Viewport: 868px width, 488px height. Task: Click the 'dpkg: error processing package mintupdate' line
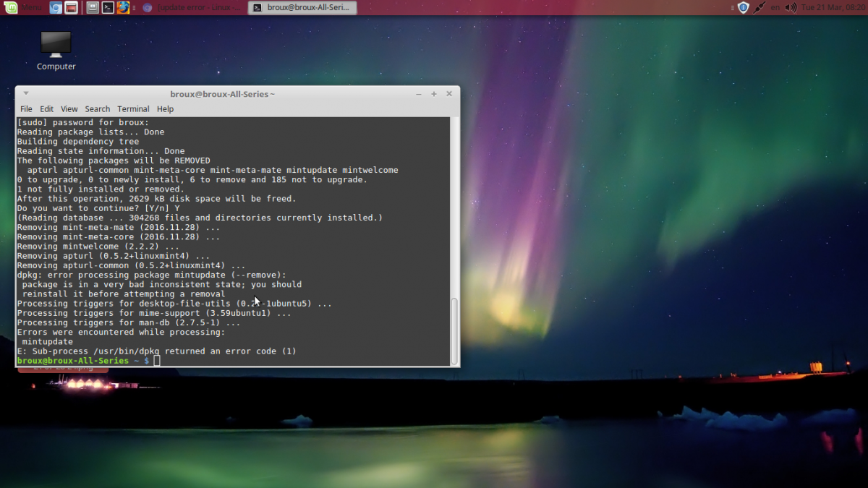(x=152, y=275)
